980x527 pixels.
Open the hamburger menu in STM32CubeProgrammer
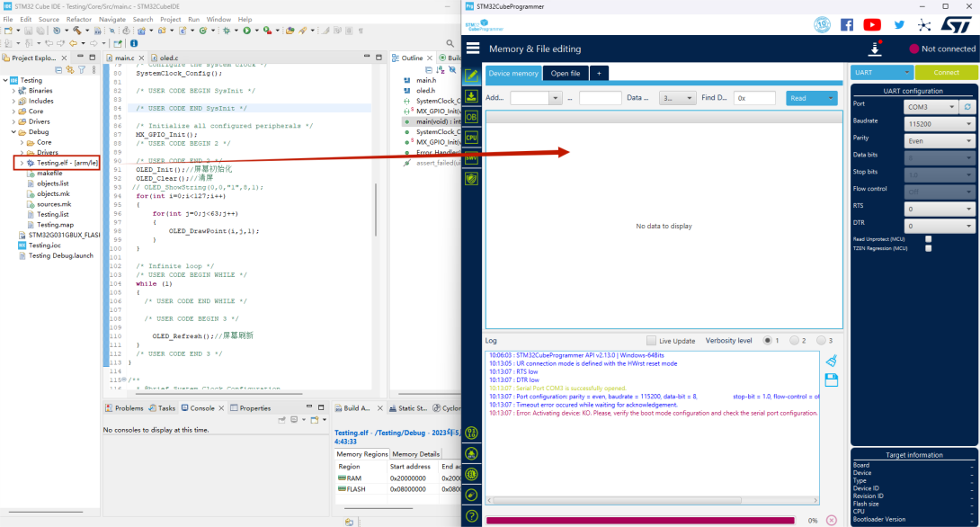point(473,49)
